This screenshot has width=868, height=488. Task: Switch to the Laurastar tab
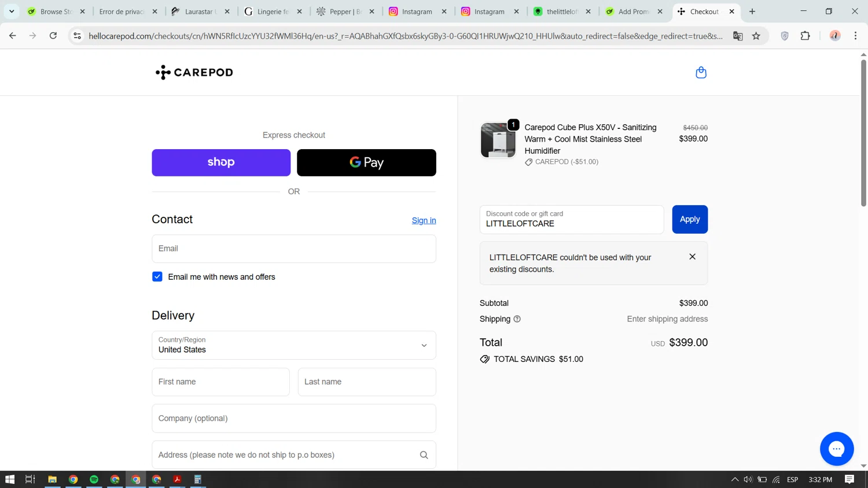point(200,12)
